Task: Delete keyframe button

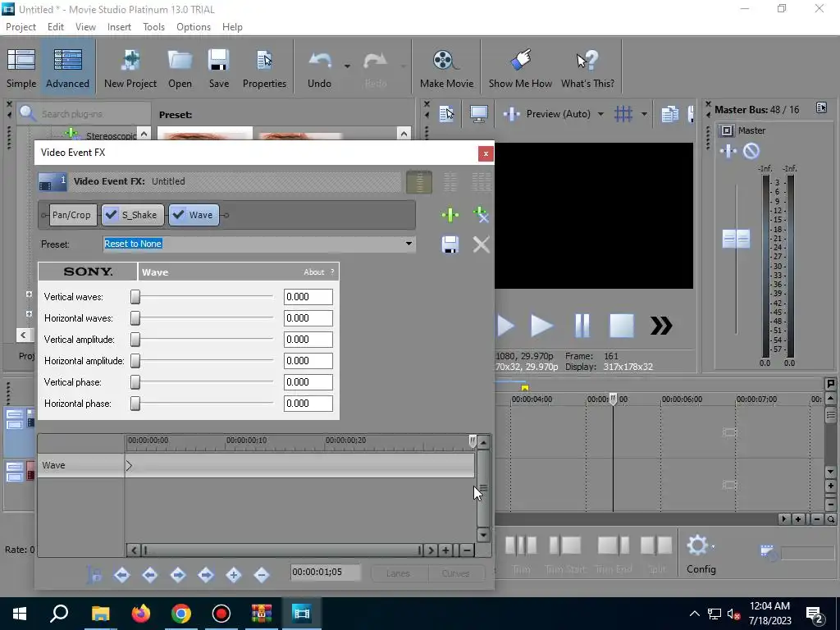Action: coord(262,575)
